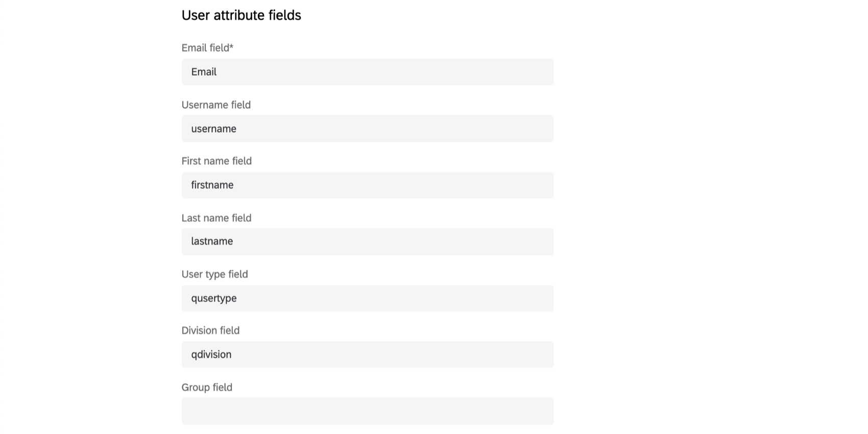Click the Email field input box
This screenshot has height=434, width=868.
[x=368, y=72]
